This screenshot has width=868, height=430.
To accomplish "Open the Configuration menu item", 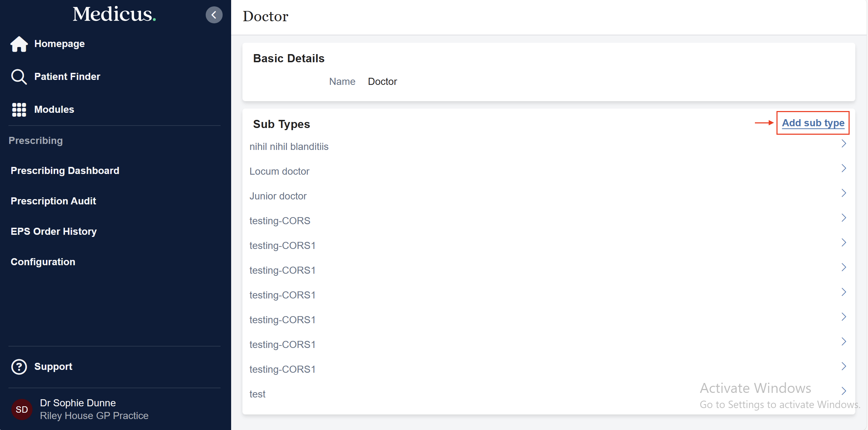I will click(43, 262).
